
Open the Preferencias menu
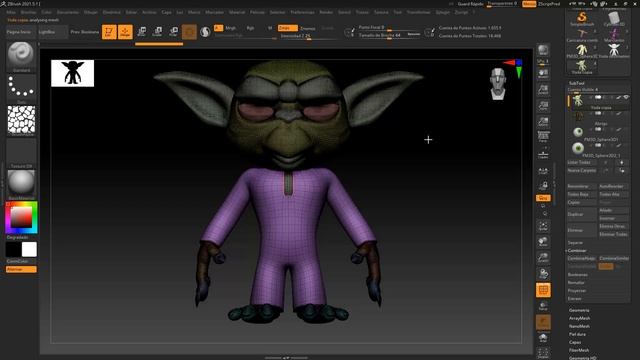click(x=302, y=12)
